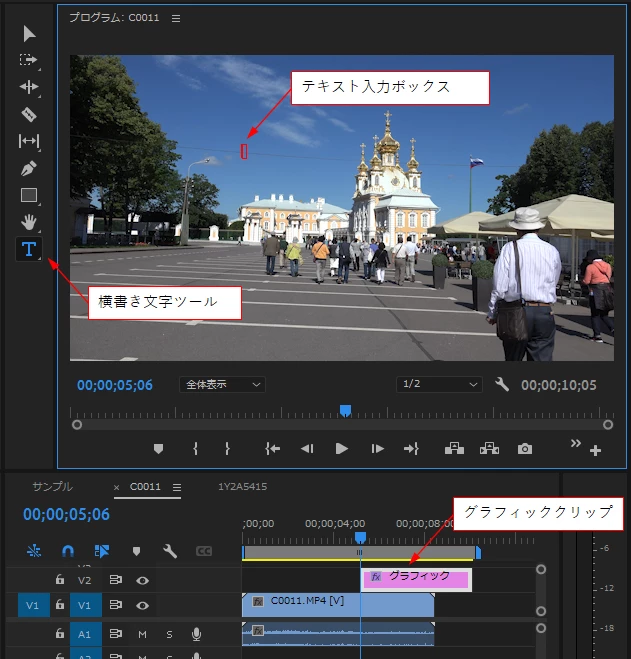Toggle V1 track targeting
Viewport: 631px width, 659px height.
pyautogui.click(x=85, y=605)
